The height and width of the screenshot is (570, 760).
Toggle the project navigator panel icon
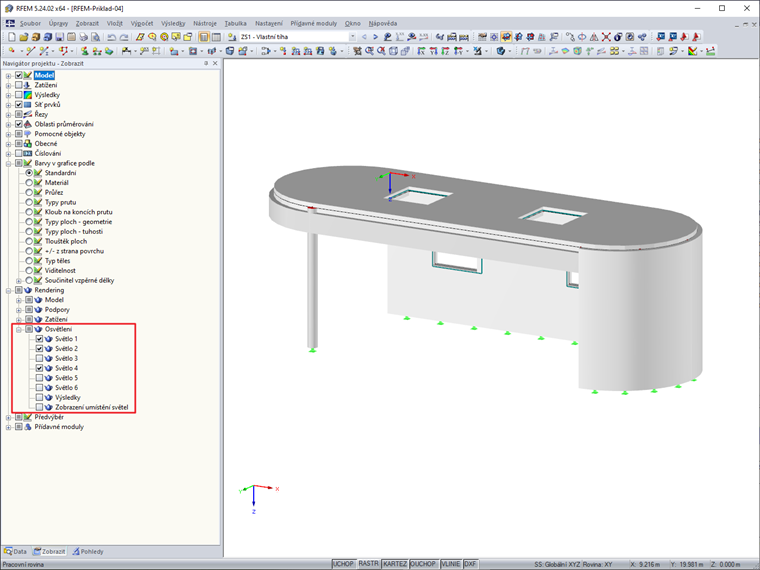click(204, 37)
